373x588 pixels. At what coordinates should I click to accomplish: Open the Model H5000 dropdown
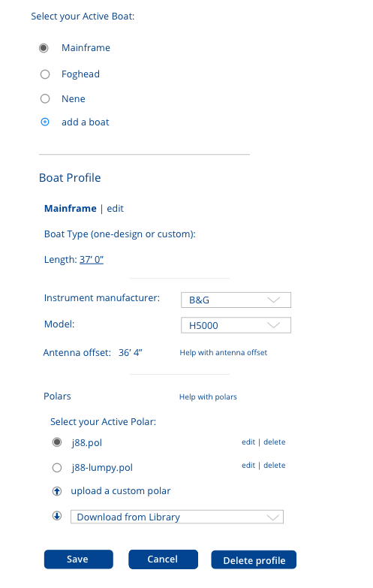coord(236,325)
